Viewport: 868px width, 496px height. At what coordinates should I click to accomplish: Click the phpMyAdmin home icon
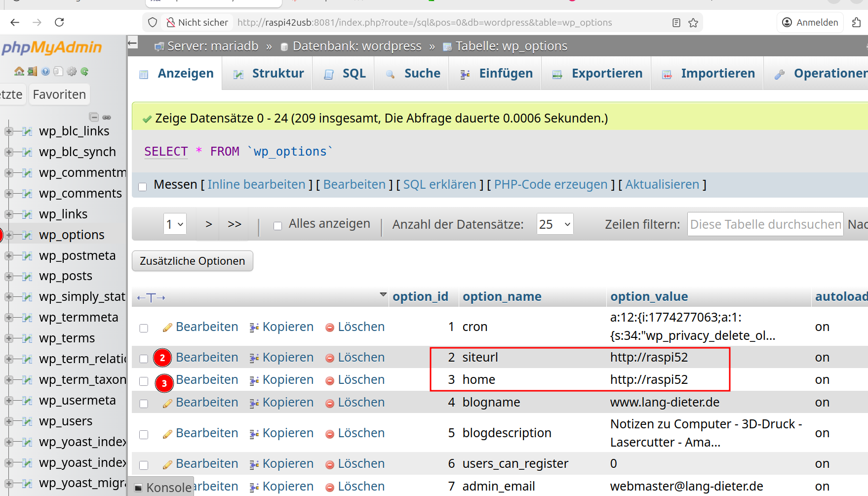(19, 71)
